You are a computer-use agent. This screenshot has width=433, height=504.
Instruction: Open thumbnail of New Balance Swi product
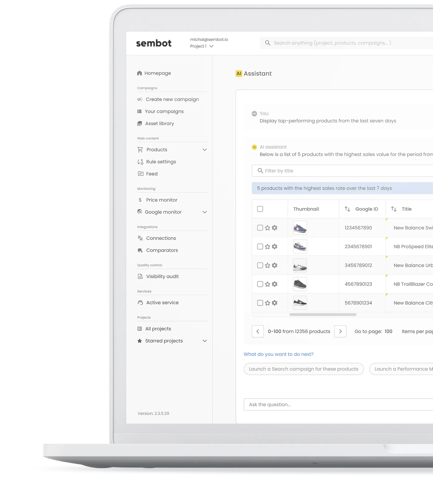click(300, 228)
